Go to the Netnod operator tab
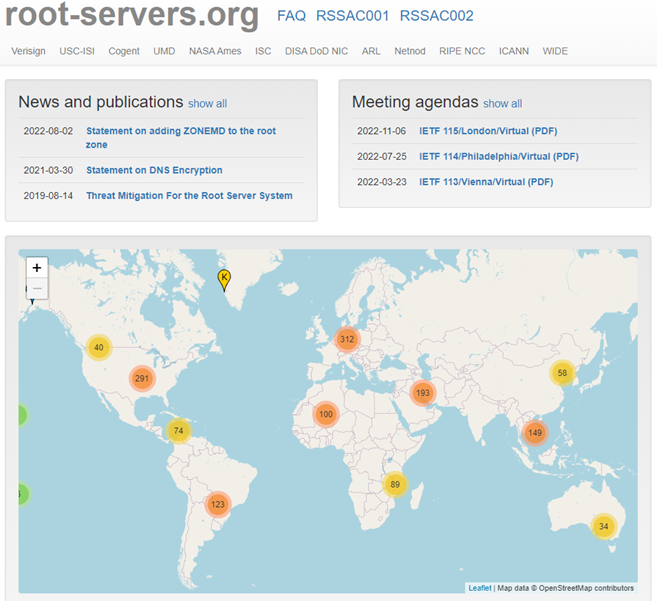 click(410, 51)
